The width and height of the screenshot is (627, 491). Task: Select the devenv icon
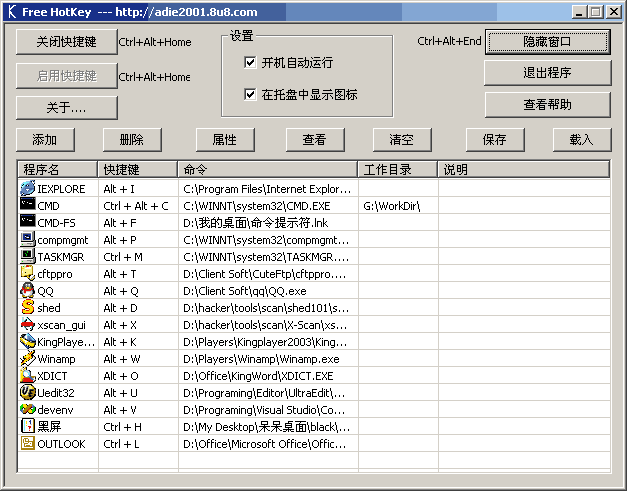click(x=28, y=409)
